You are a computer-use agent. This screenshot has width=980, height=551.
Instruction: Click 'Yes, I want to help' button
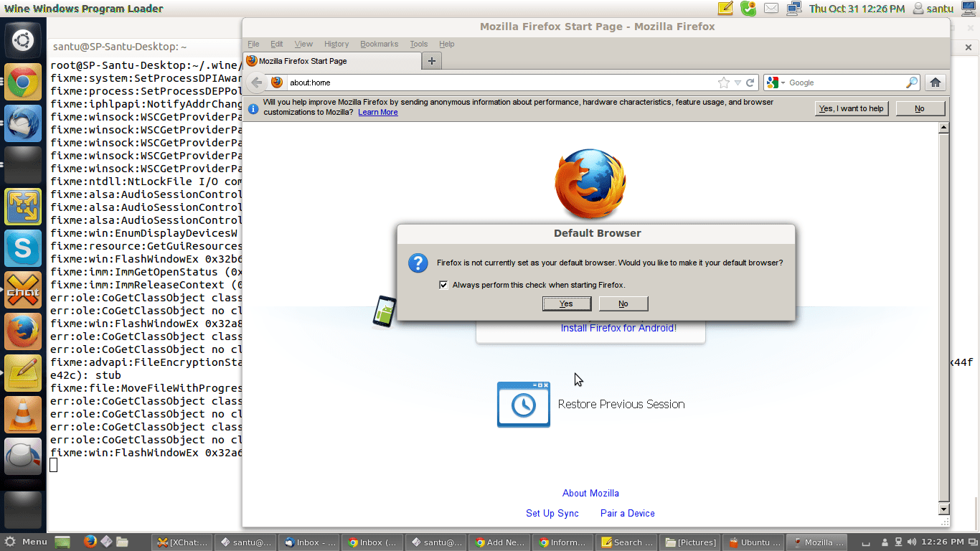(852, 108)
